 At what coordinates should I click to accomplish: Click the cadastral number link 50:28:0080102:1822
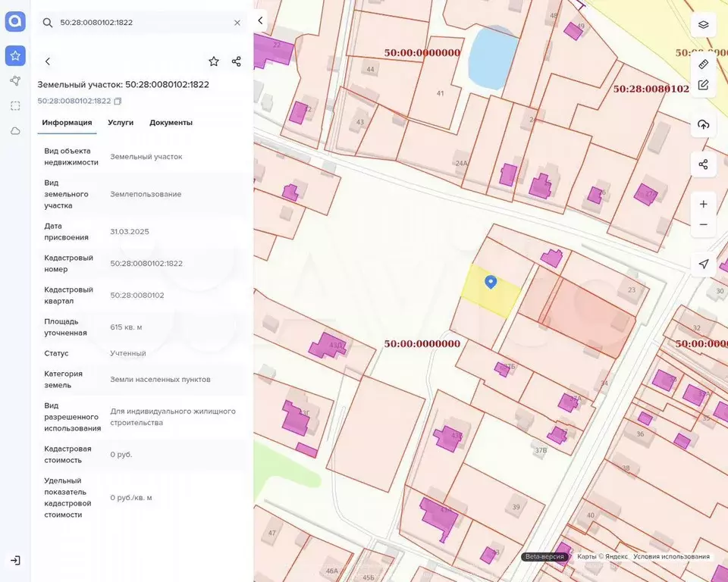74,102
